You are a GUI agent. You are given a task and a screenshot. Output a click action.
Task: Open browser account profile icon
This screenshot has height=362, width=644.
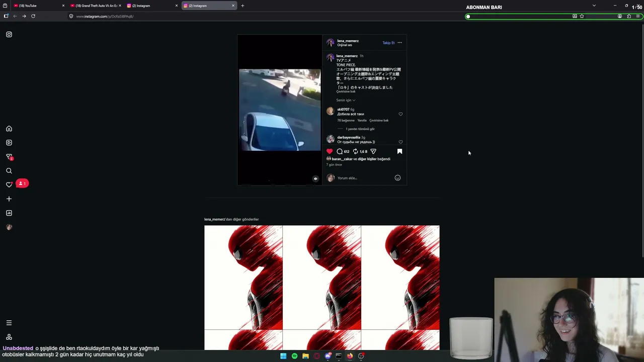pyautogui.click(x=620, y=16)
